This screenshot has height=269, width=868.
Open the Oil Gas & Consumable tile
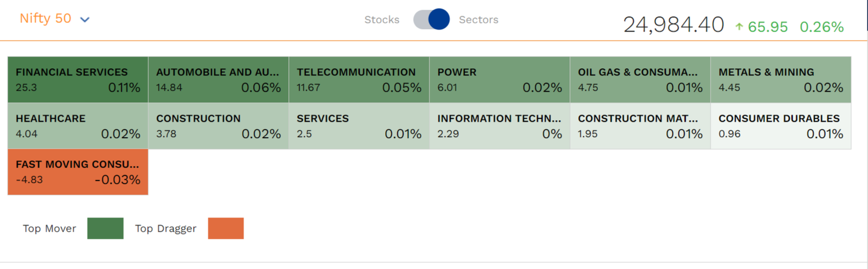[640, 80]
